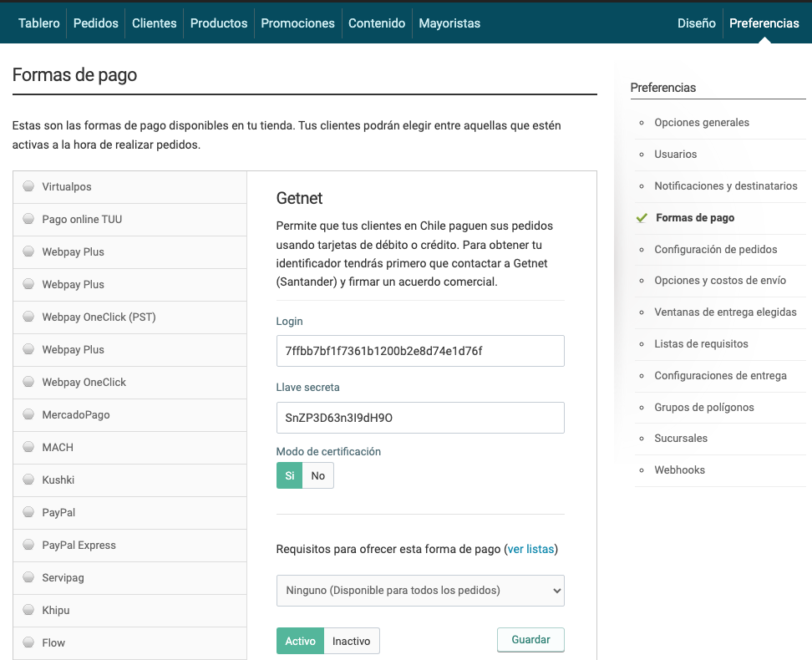Open Configuraciones de entrega
This screenshot has width=812, height=660.
point(720,376)
